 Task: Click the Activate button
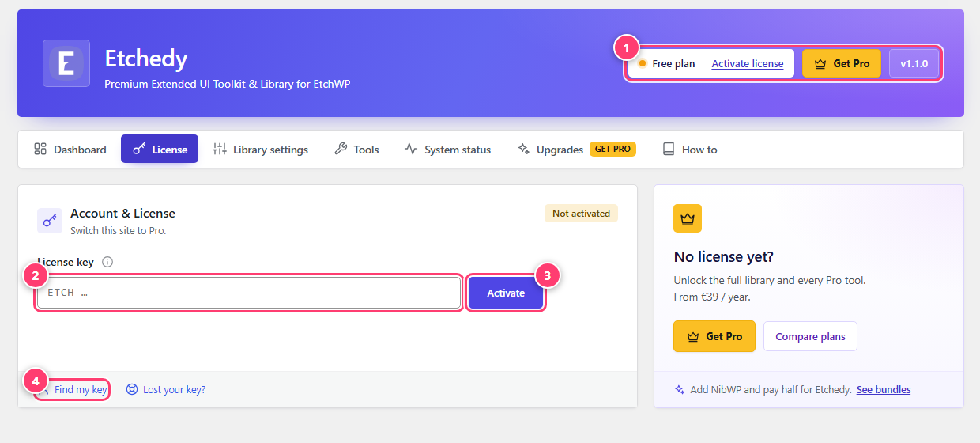[x=506, y=293]
